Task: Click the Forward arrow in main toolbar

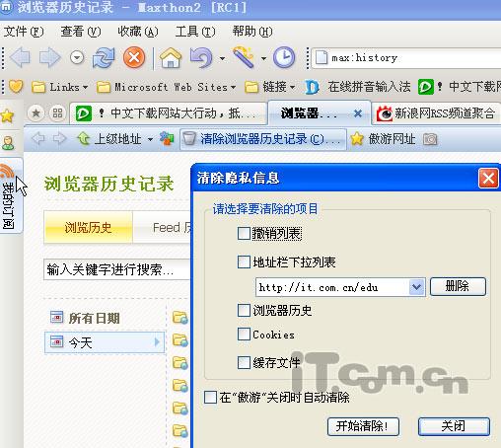Action: pos(49,57)
